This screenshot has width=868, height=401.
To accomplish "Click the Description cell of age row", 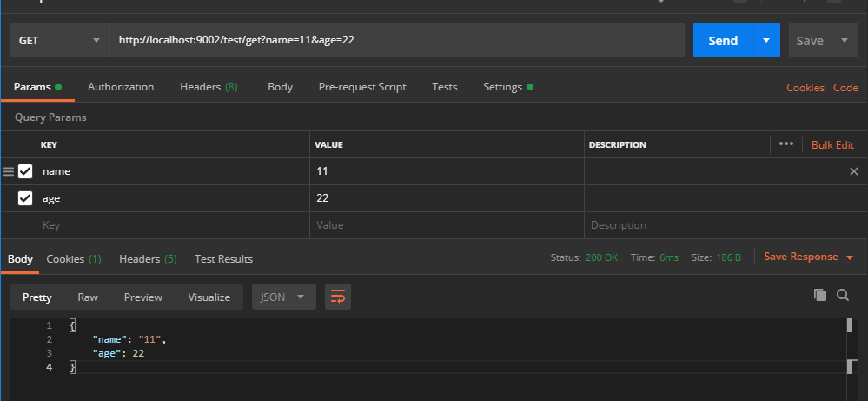I will tap(726, 198).
